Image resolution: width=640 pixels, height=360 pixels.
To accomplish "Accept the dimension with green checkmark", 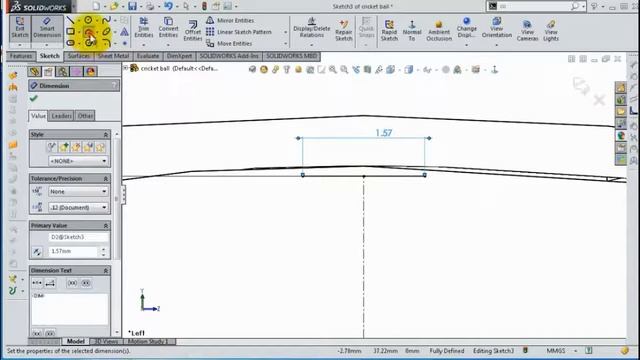I will (x=33, y=98).
